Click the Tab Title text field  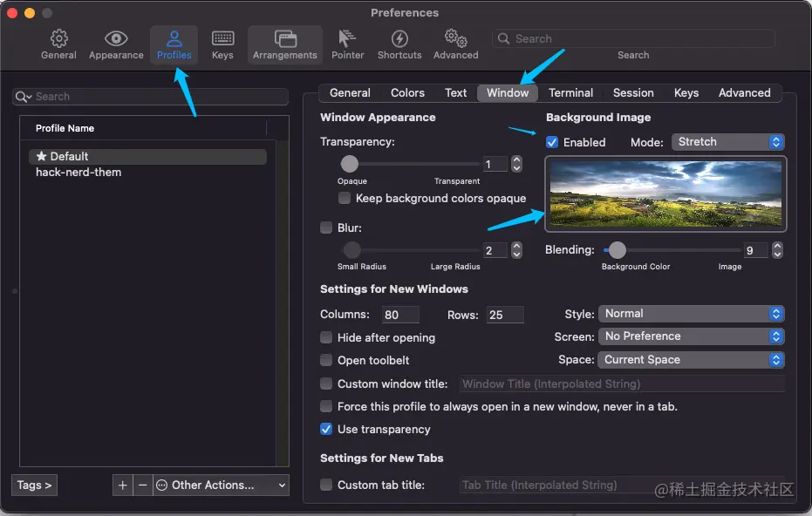pos(622,485)
